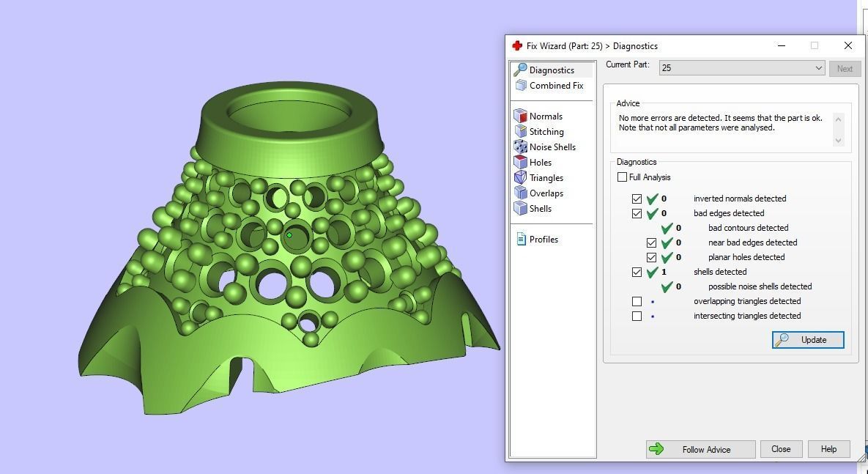Image resolution: width=868 pixels, height=474 pixels.
Task: Click the 'bad contours detected' label
Action: coord(749,228)
